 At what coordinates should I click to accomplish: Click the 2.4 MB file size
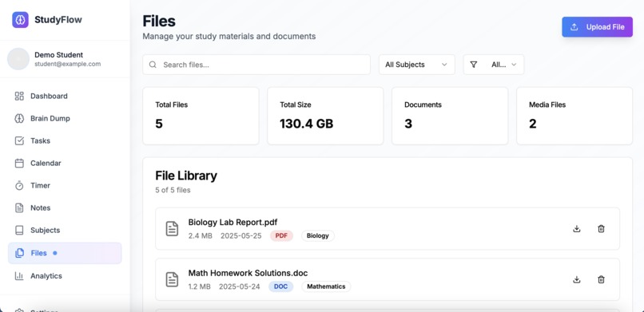tap(201, 235)
